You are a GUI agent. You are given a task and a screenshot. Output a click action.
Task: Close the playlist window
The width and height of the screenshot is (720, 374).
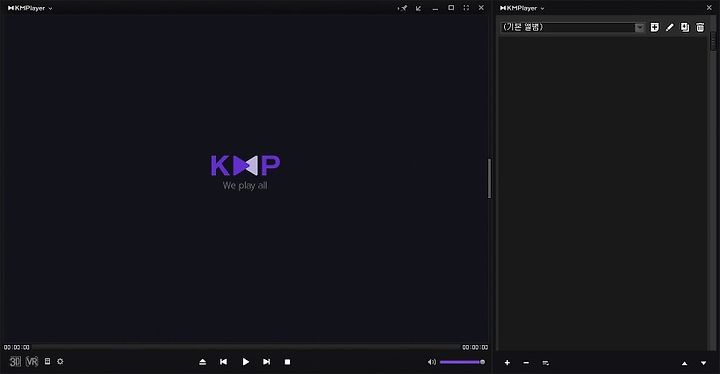pos(709,8)
